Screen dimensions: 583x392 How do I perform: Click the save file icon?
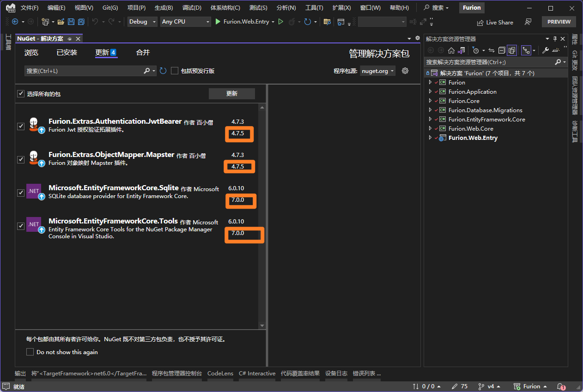point(71,22)
